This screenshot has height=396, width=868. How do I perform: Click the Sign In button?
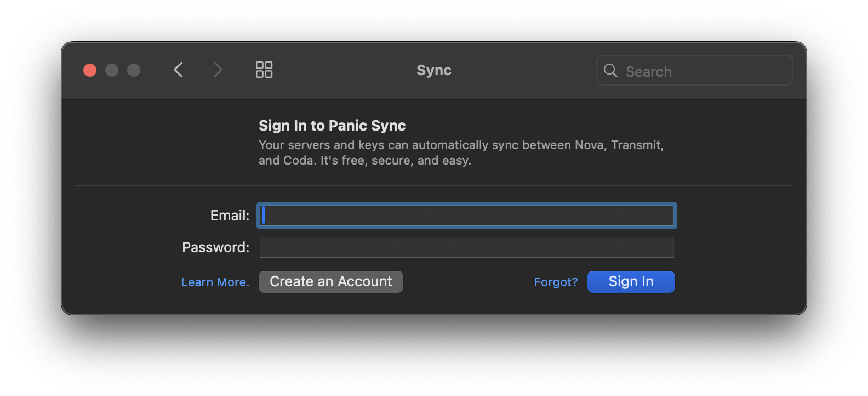(631, 282)
